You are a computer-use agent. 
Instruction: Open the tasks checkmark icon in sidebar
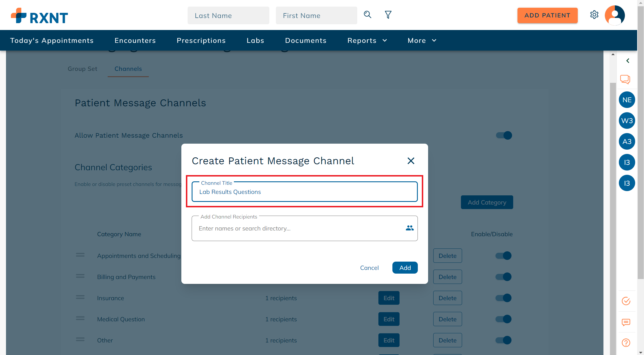point(626,301)
